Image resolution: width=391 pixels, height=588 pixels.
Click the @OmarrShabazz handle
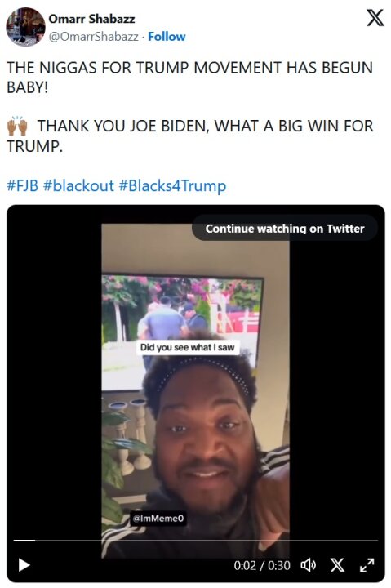point(93,37)
